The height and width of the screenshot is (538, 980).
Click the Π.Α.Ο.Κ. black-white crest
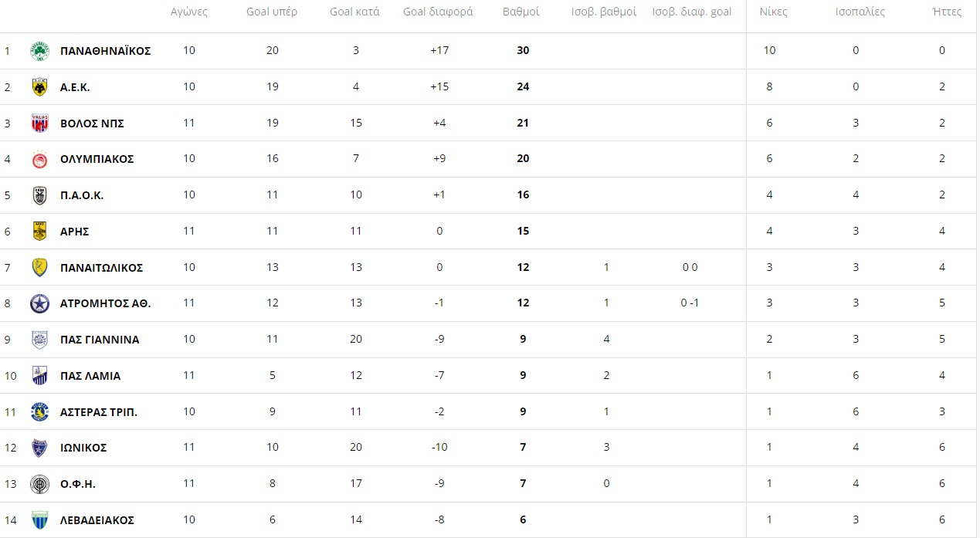coord(39,195)
